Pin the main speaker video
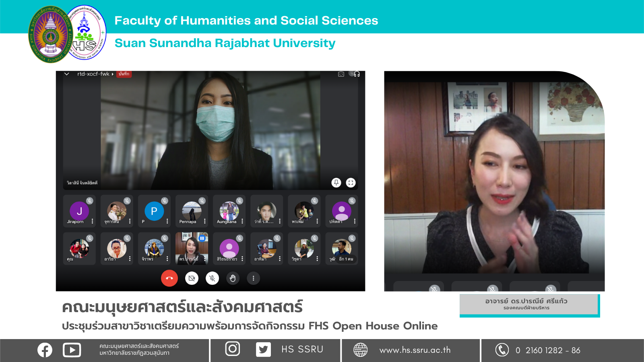Screen dimensions: 644x362 pyautogui.click(x=336, y=183)
